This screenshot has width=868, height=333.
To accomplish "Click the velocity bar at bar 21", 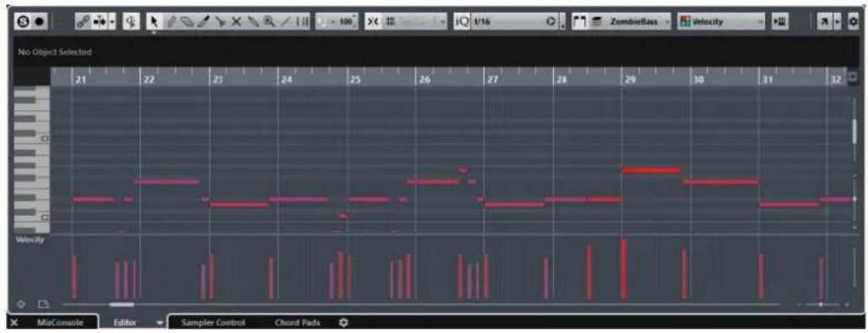I will pos(74,277).
